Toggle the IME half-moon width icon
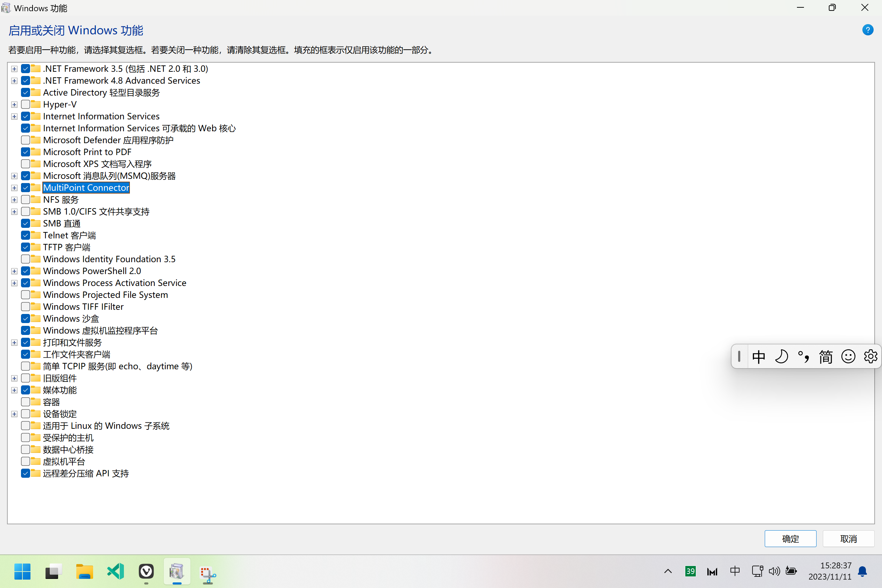This screenshot has height=588, width=882. pos(781,357)
